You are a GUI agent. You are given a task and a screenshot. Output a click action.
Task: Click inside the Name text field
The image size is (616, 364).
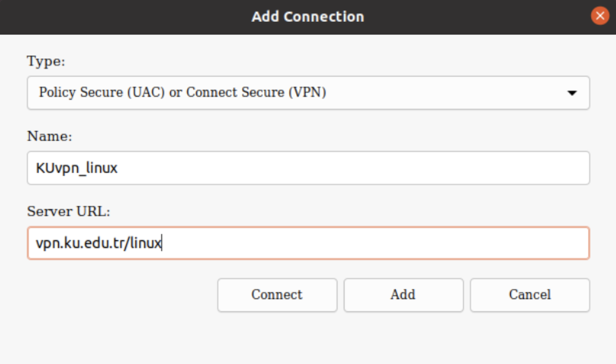308,168
